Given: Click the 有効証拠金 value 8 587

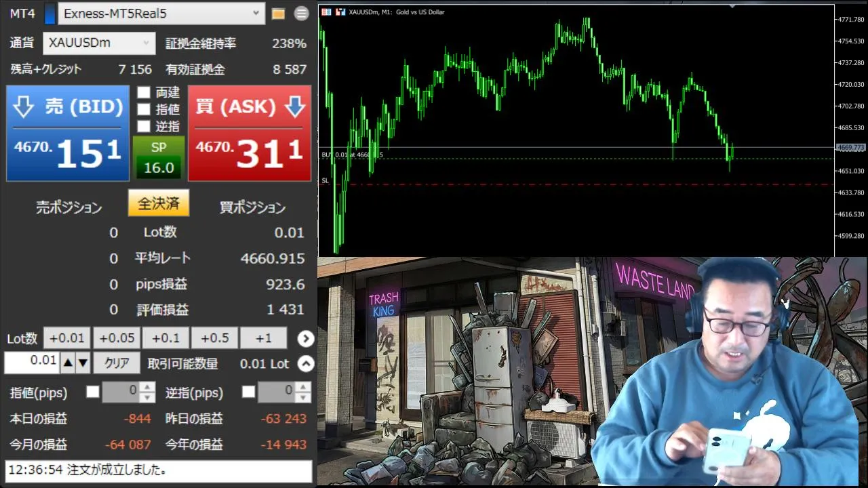Looking at the screenshot, I should point(290,69).
